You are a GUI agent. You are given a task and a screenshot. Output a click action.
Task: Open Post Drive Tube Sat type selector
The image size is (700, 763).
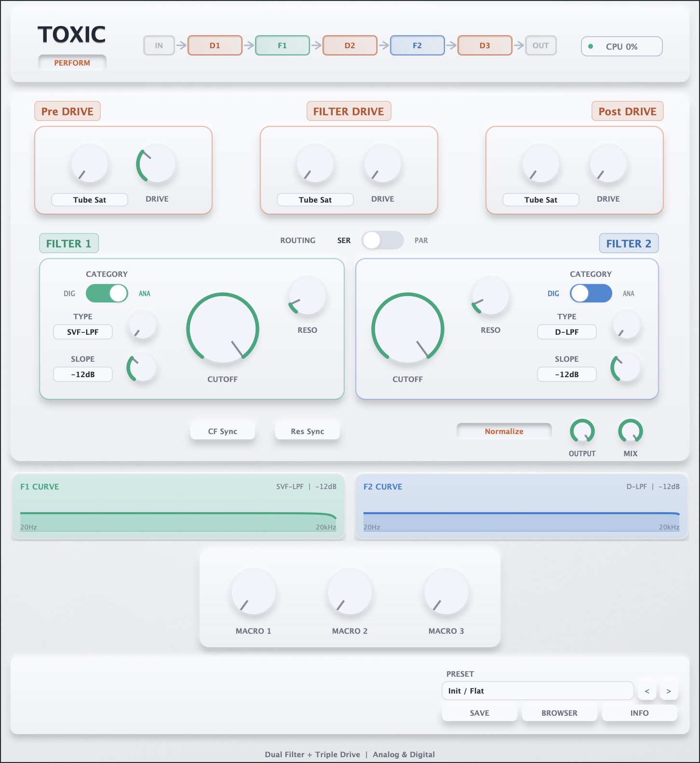tap(541, 200)
